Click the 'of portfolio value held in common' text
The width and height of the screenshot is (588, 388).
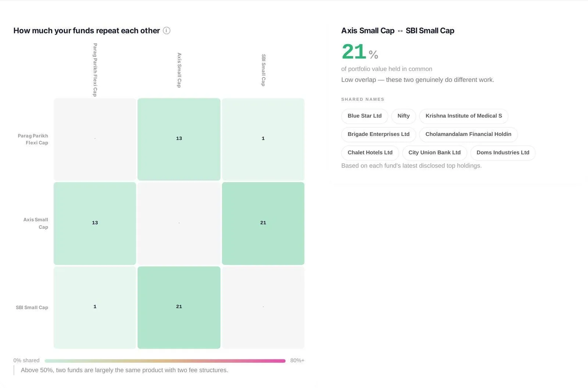pos(387,69)
